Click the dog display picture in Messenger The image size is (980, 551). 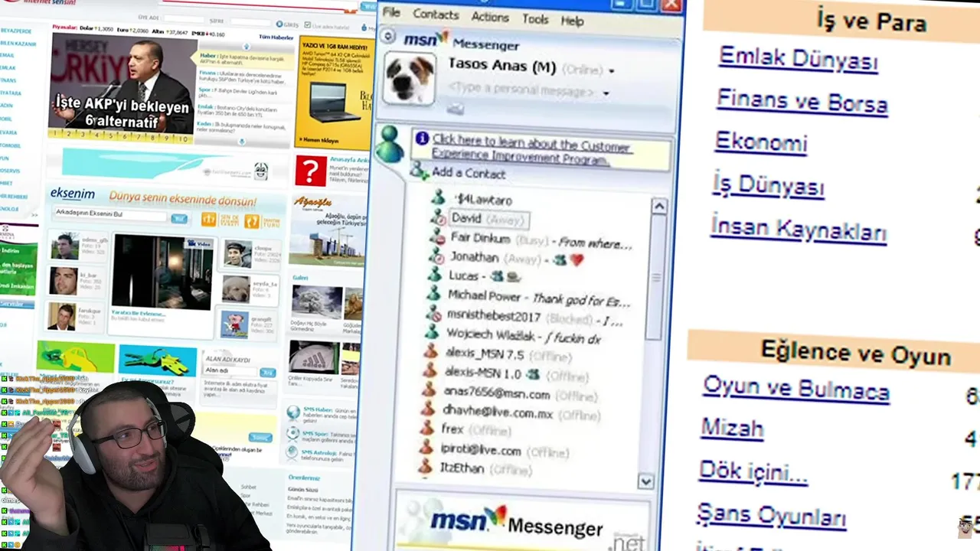pos(409,77)
